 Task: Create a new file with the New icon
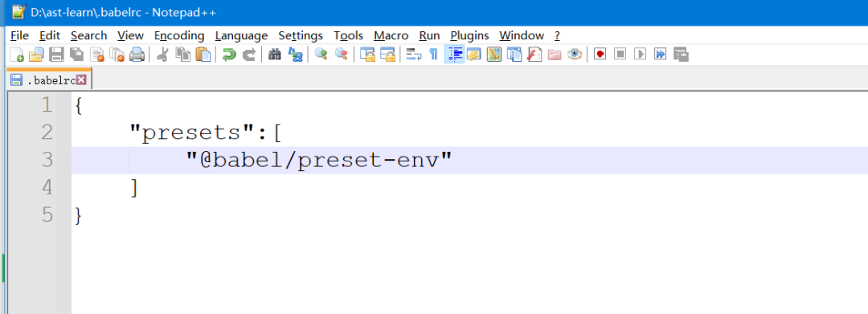point(17,54)
